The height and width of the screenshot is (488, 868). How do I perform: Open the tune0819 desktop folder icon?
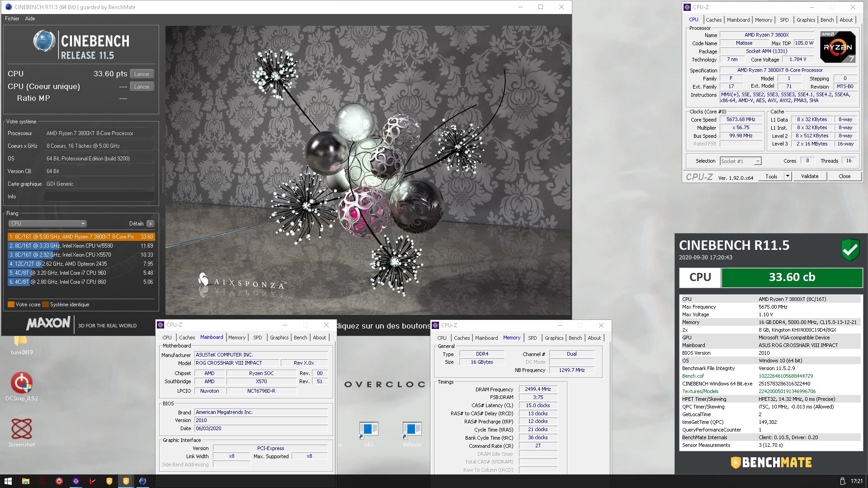[x=21, y=344]
